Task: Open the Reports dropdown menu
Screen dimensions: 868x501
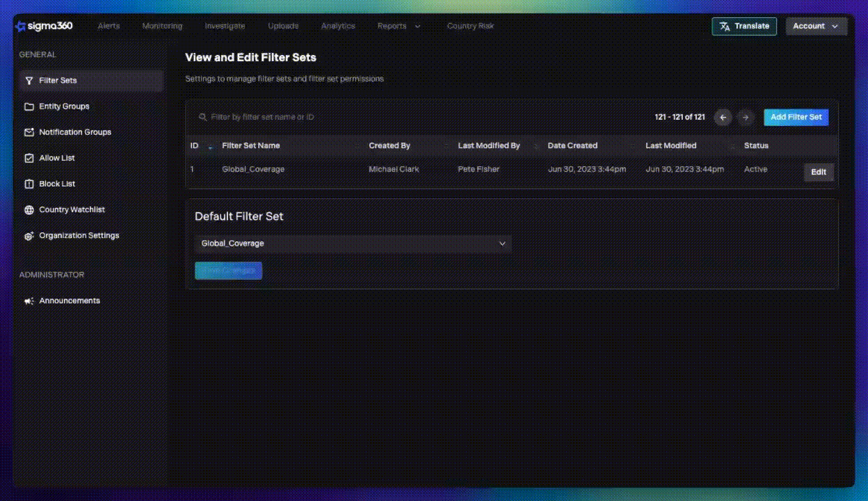Action: point(399,26)
